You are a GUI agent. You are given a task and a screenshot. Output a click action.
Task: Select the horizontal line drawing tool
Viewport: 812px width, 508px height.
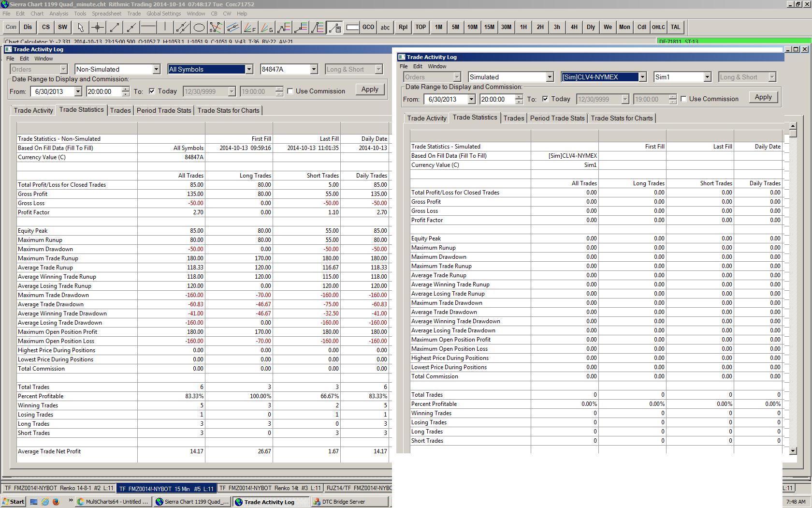[148, 28]
